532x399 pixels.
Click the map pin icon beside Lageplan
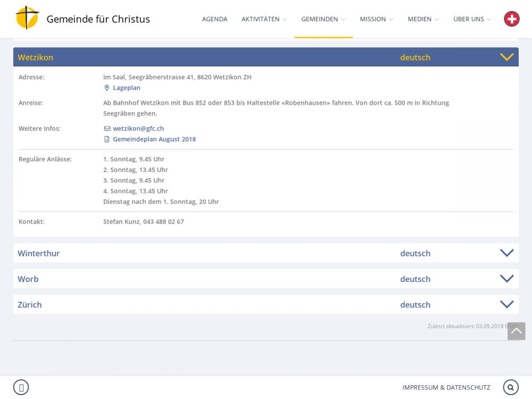[107, 88]
